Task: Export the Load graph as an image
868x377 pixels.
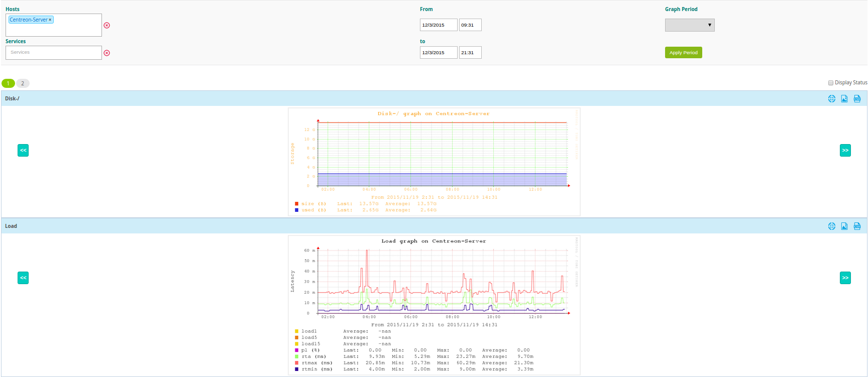Action: pyautogui.click(x=844, y=226)
